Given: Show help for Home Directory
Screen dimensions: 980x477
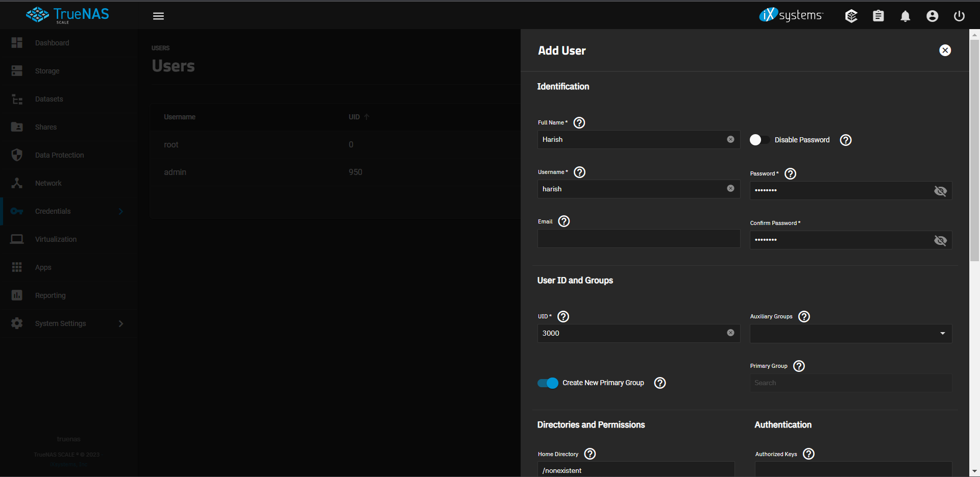Looking at the screenshot, I should coord(590,454).
